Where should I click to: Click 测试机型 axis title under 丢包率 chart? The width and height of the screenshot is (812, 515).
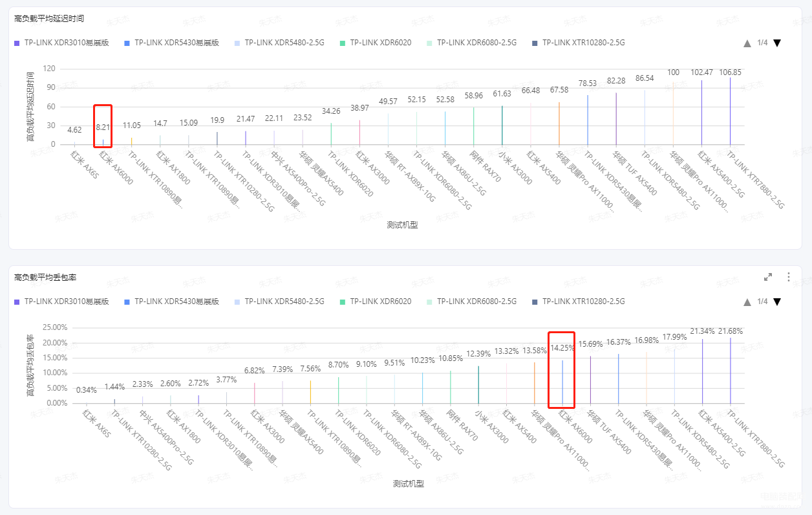point(409,483)
